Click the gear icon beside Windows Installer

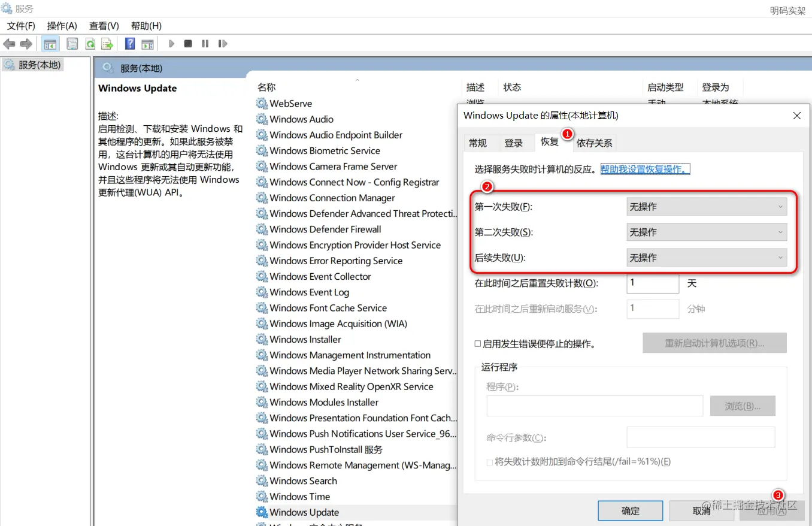pos(262,340)
